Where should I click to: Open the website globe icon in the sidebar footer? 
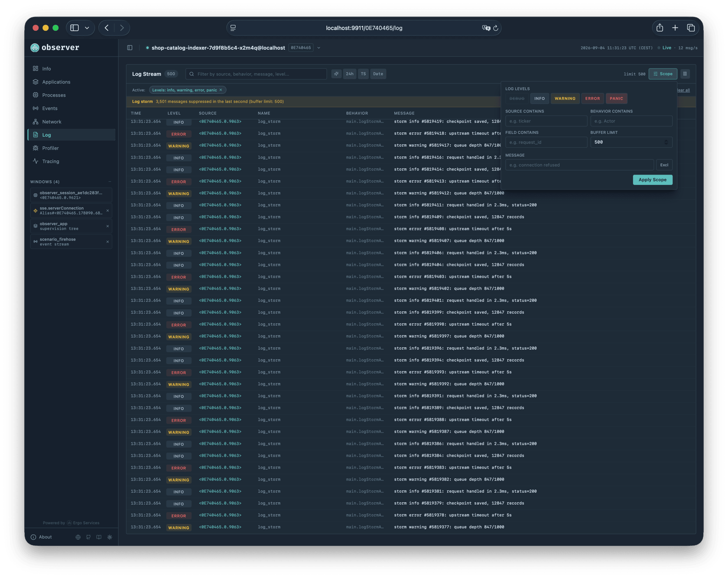[78, 537]
